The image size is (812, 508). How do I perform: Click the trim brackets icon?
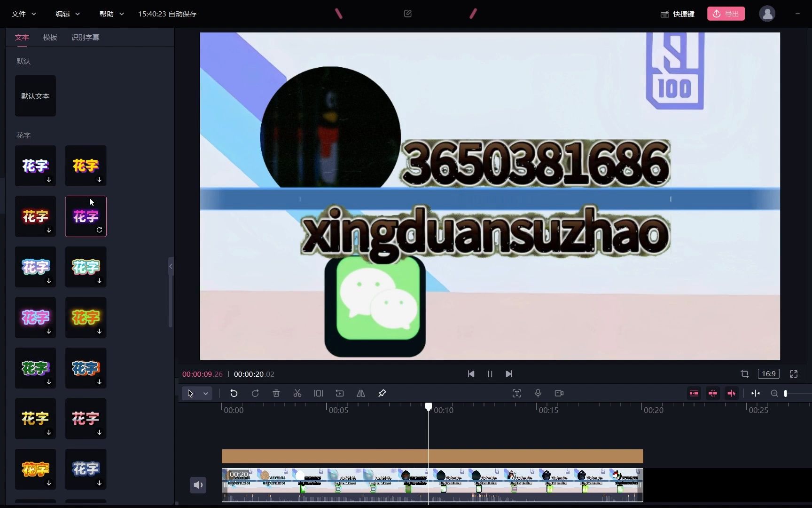click(x=319, y=393)
